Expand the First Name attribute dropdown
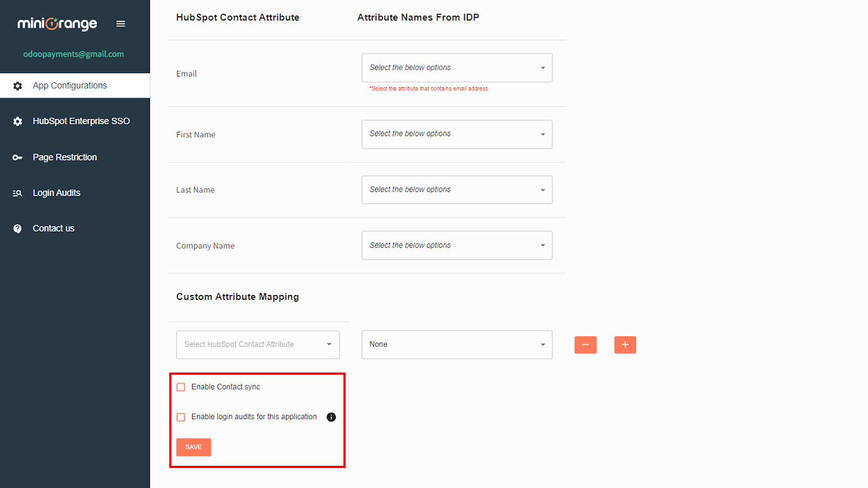This screenshot has height=488, width=868. point(456,134)
